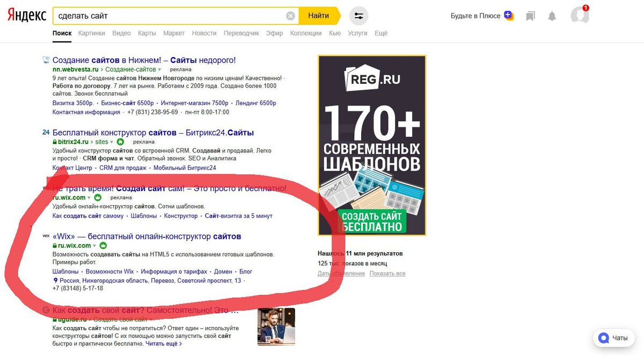644x356 pixels.
Task: Switch to the Новости tab
Action: [x=204, y=33]
